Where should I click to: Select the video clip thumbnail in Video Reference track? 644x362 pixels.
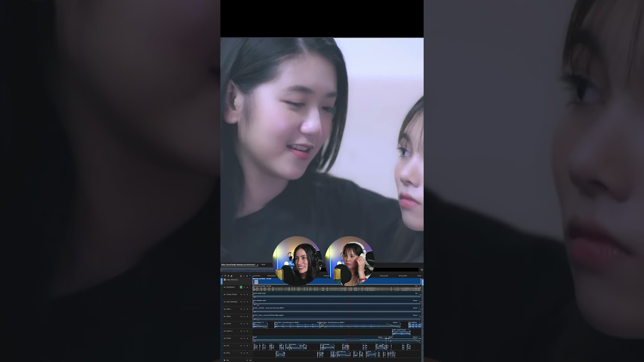pos(257,282)
